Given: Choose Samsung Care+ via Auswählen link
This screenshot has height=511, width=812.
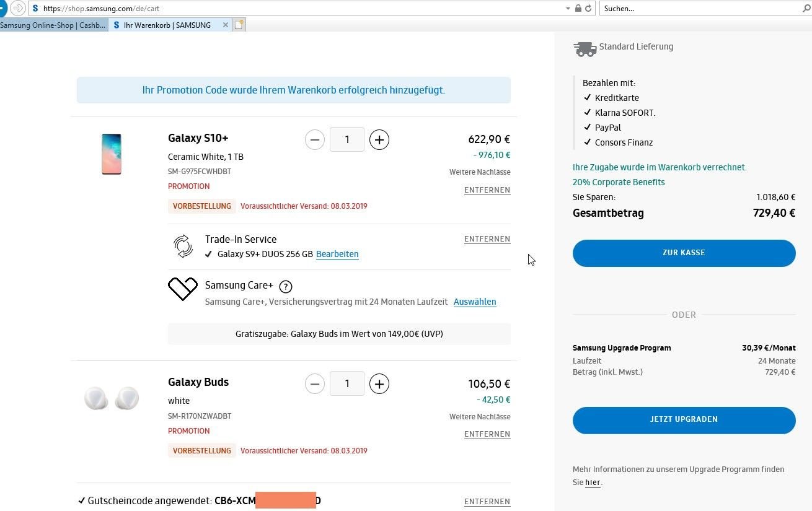Looking at the screenshot, I should click(475, 302).
